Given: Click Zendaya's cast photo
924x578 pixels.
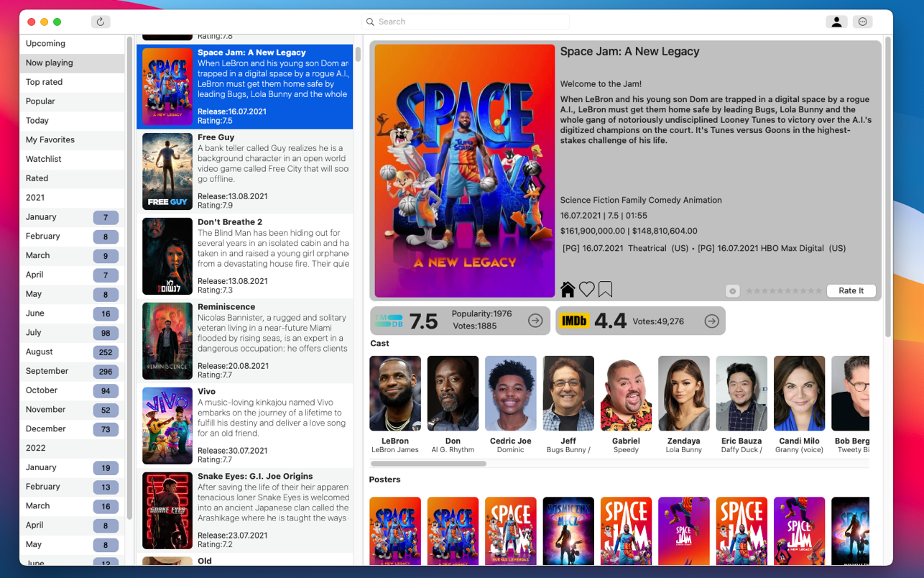Looking at the screenshot, I should [683, 393].
